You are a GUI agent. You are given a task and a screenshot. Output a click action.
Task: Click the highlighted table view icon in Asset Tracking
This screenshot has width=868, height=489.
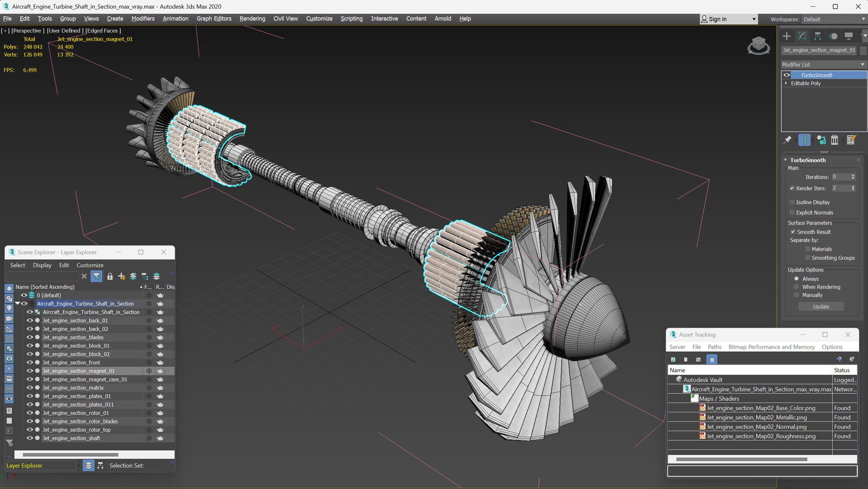(x=712, y=360)
